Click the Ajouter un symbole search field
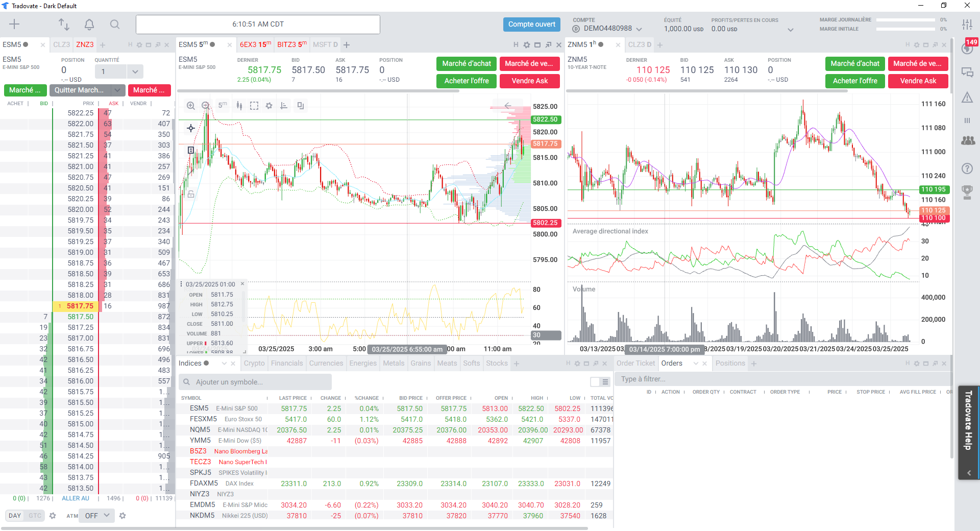This screenshot has width=980, height=531. (x=255, y=382)
